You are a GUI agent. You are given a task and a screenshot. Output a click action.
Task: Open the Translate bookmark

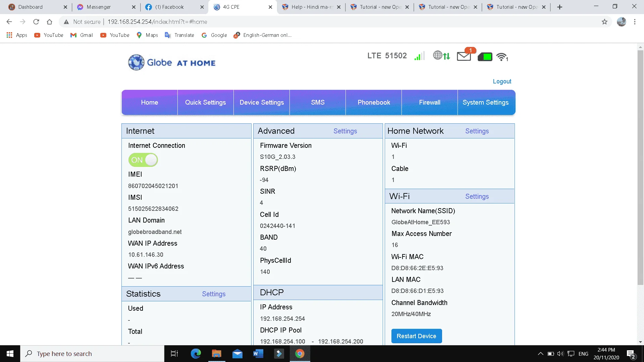click(x=179, y=35)
